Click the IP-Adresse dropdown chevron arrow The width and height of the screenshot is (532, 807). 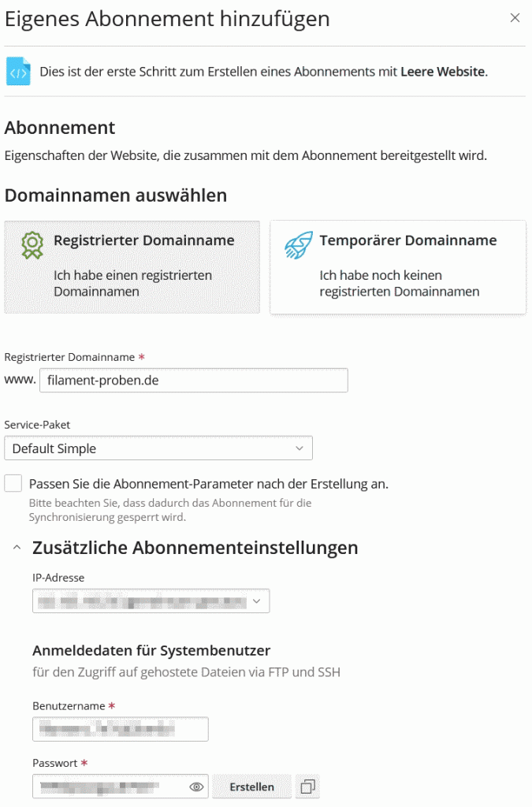[x=257, y=602]
